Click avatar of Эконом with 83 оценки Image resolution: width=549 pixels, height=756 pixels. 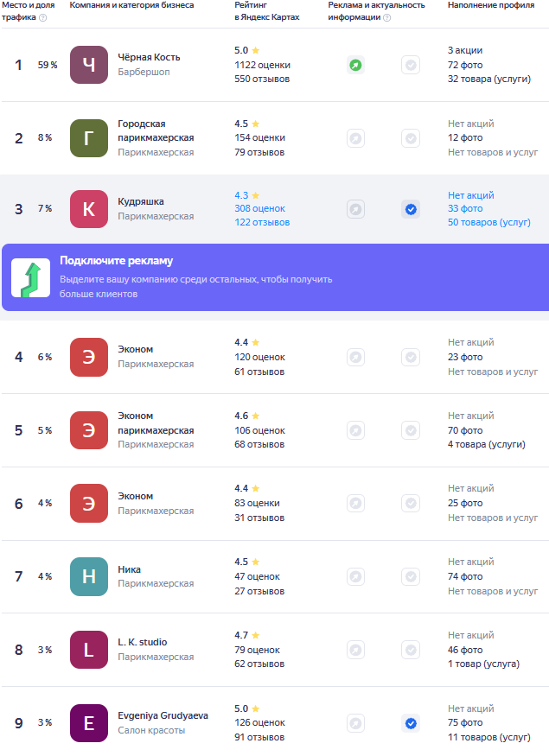tap(89, 504)
